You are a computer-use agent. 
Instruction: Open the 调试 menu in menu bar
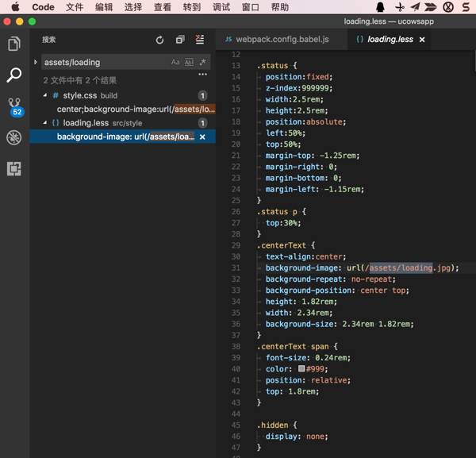click(x=221, y=7)
